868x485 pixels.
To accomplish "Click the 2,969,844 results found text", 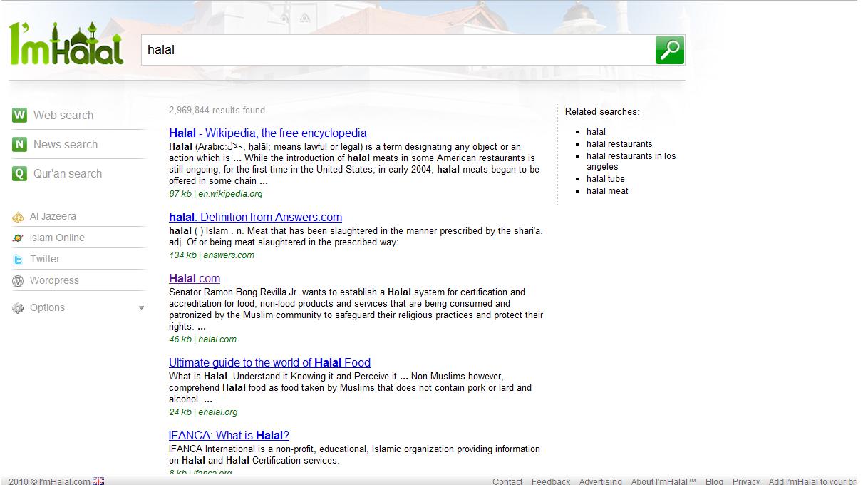I will pos(218,110).
